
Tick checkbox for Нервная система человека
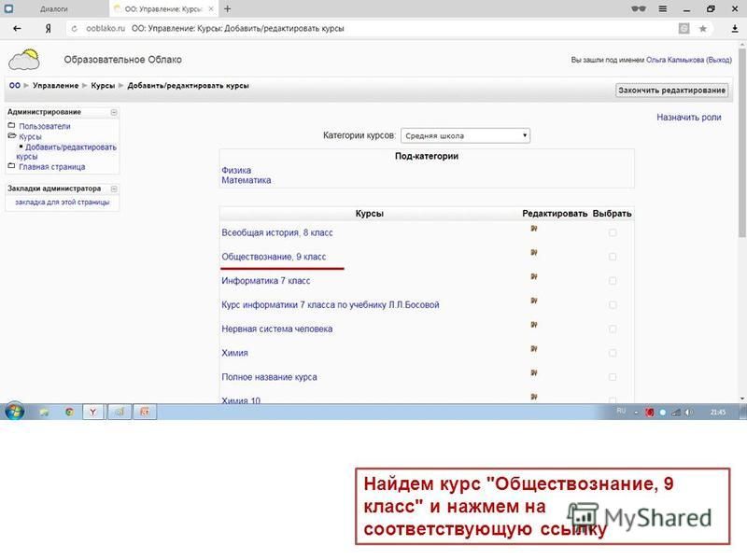(x=613, y=329)
